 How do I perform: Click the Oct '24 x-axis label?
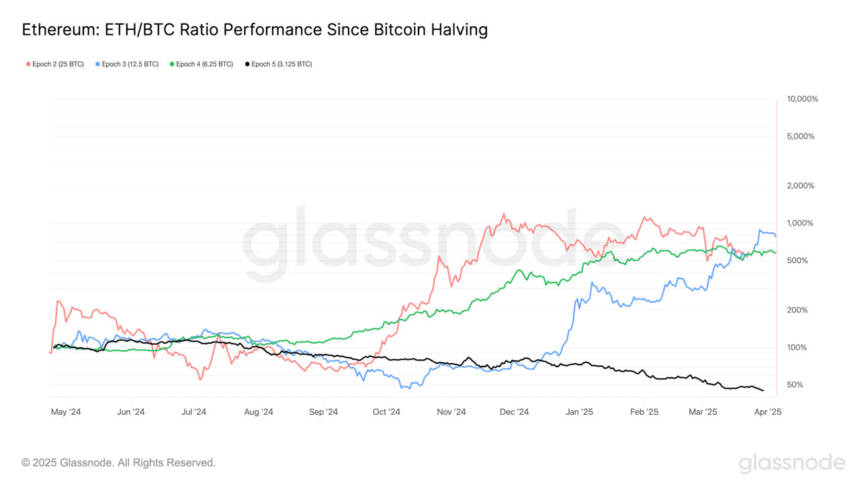pyautogui.click(x=386, y=411)
